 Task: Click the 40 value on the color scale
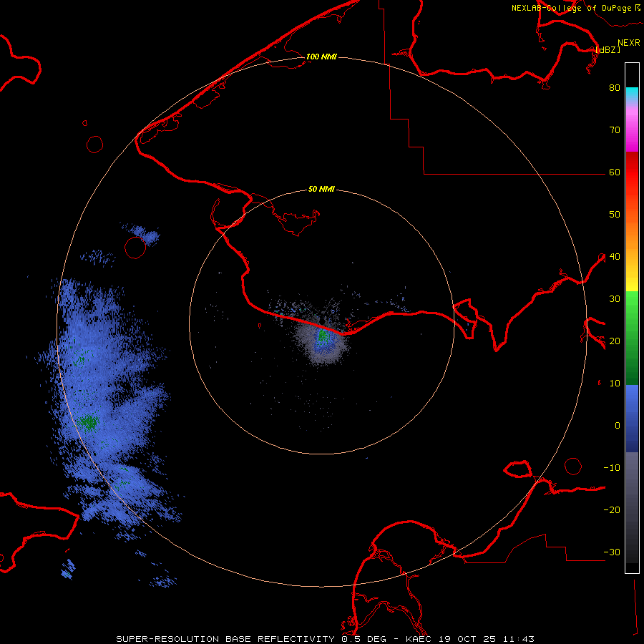[x=615, y=257]
